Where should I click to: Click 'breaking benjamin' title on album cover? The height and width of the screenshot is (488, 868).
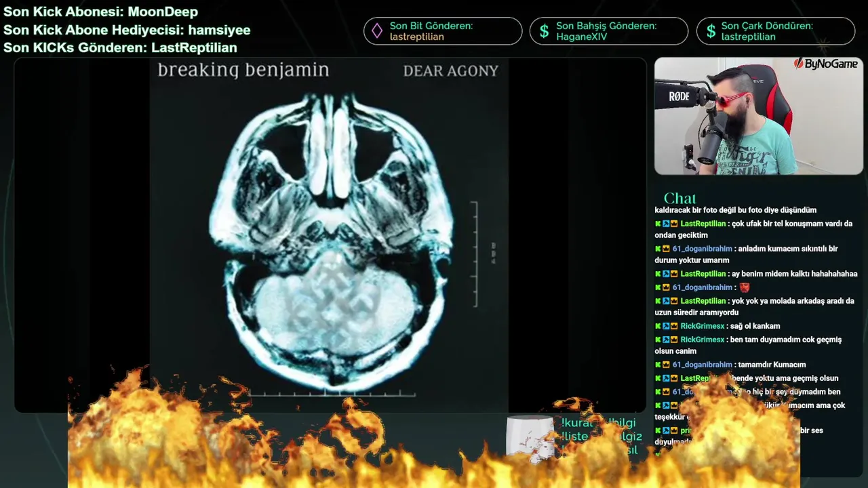(243, 70)
